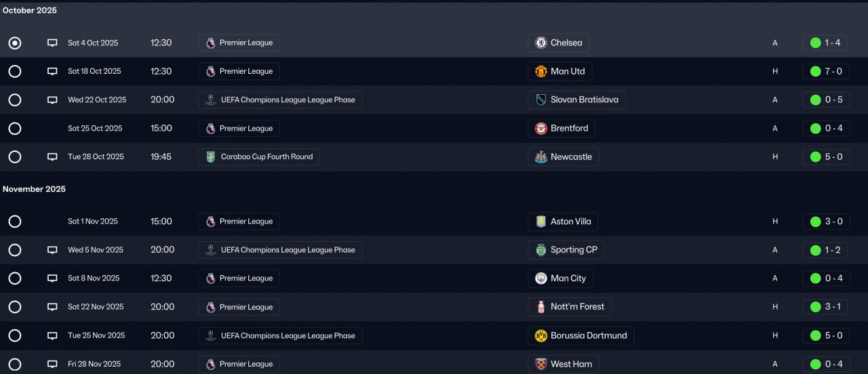Click the Newcastle club crest icon
The height and width of the screenshot is (374, 868).
click(x=540, y=157)
